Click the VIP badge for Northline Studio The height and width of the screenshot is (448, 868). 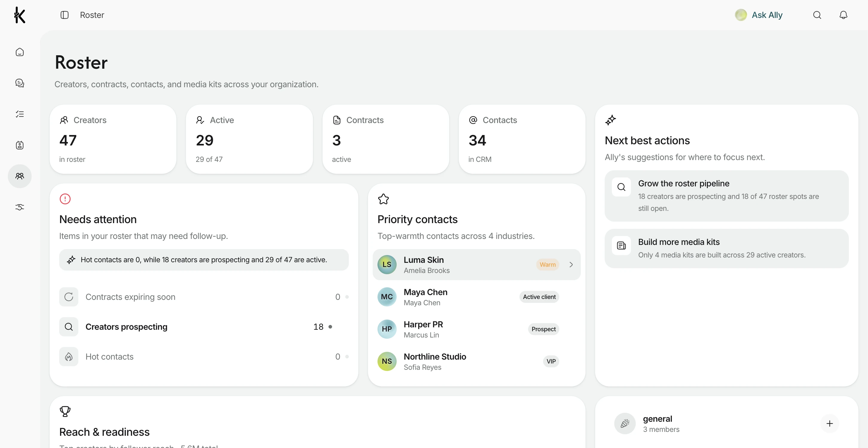pos(551,361)
